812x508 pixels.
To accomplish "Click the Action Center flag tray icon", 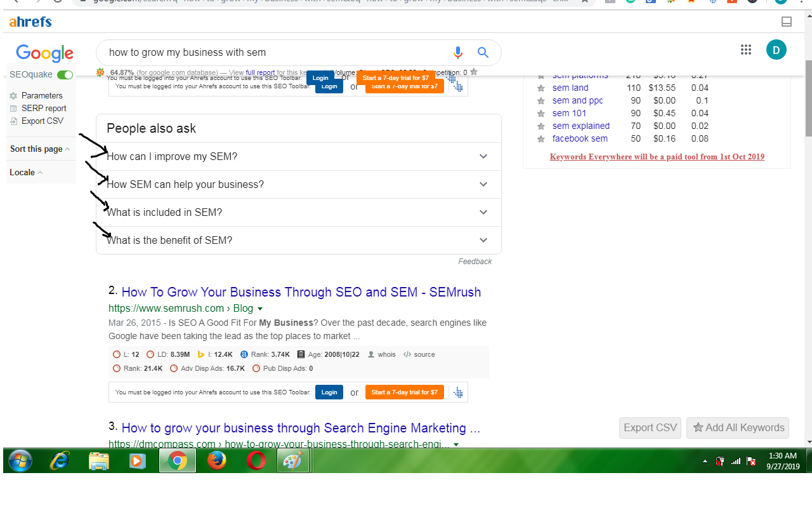I will coord(752,461).
